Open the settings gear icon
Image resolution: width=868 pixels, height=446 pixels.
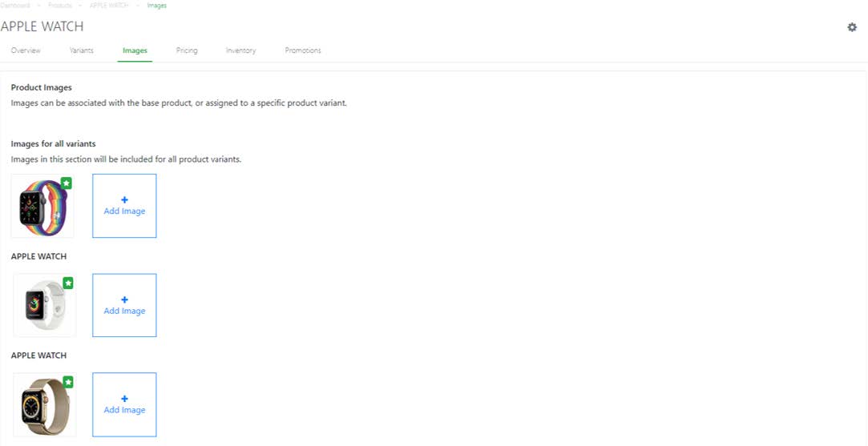click(x=852, y=27)
